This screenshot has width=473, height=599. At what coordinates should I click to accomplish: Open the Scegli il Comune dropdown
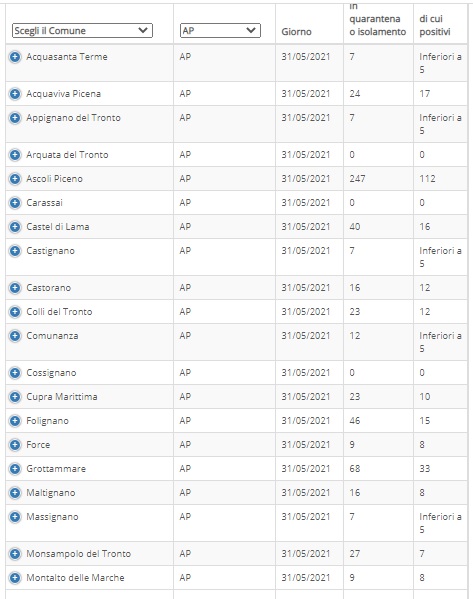[x=82, y=31]
